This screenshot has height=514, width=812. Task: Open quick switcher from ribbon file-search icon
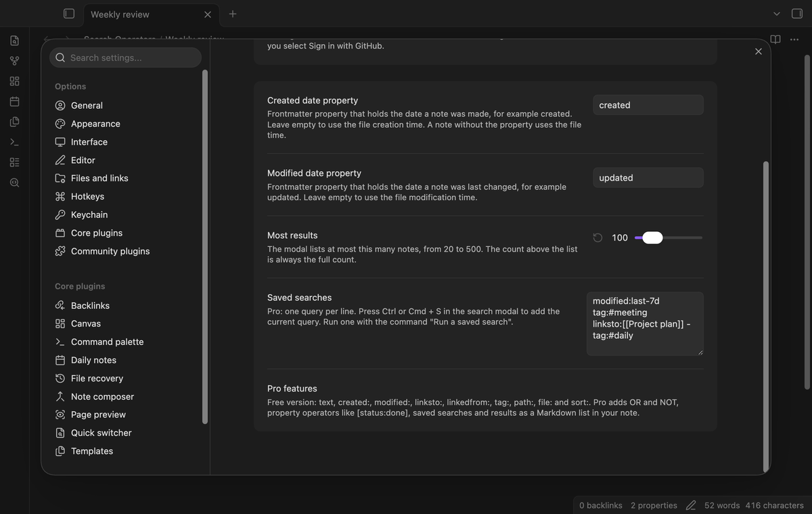(14, 41)
